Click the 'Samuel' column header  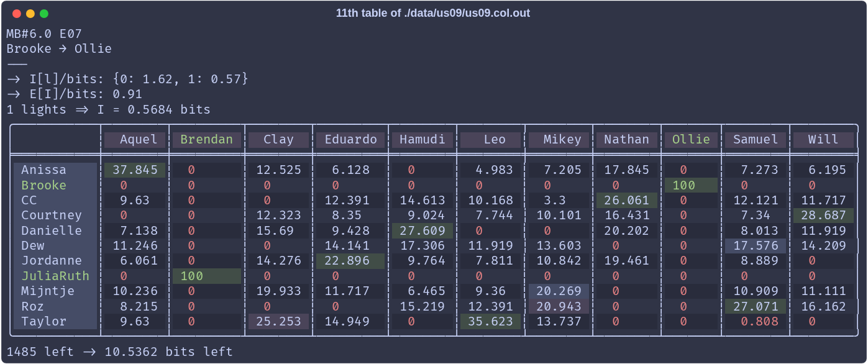(756, 139)
